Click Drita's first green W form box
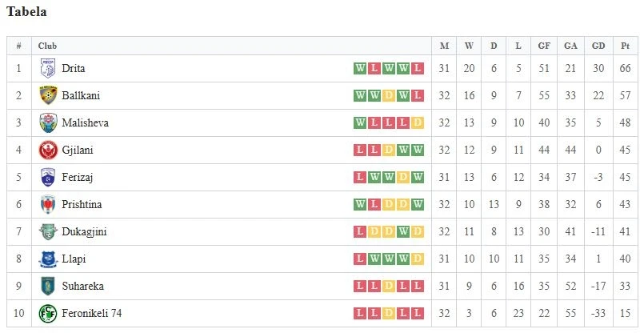The image size is (644, 333). (360, 68)
